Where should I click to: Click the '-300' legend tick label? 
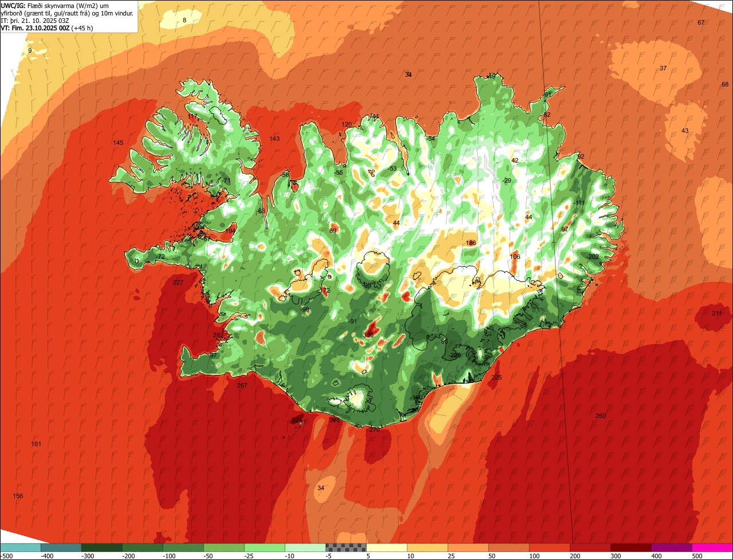(87, 556)
